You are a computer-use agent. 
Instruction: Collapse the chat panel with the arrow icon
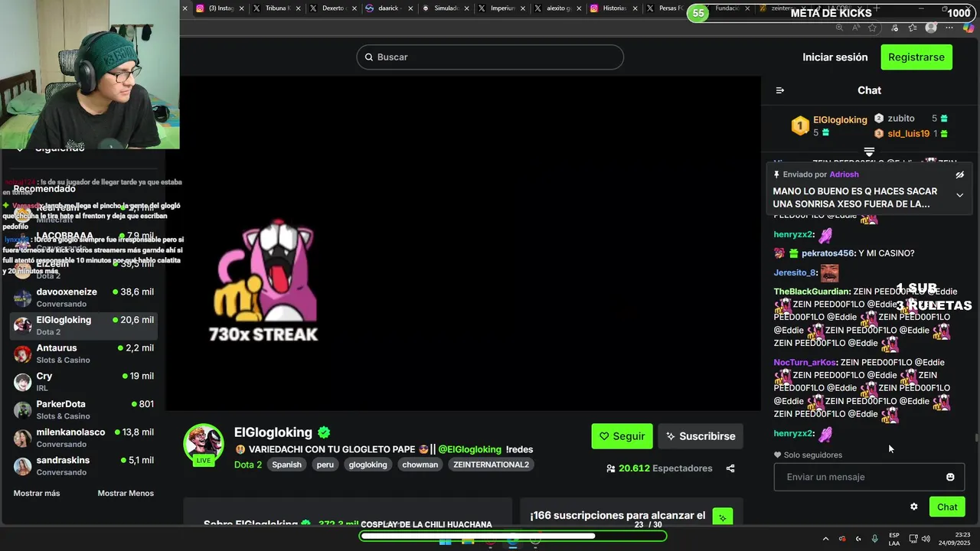779,90
